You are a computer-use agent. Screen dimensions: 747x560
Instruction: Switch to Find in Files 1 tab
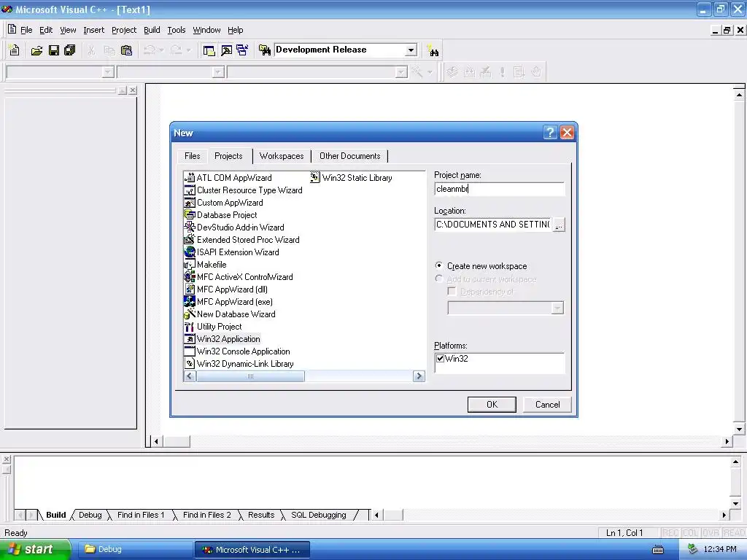click(141, 515)
